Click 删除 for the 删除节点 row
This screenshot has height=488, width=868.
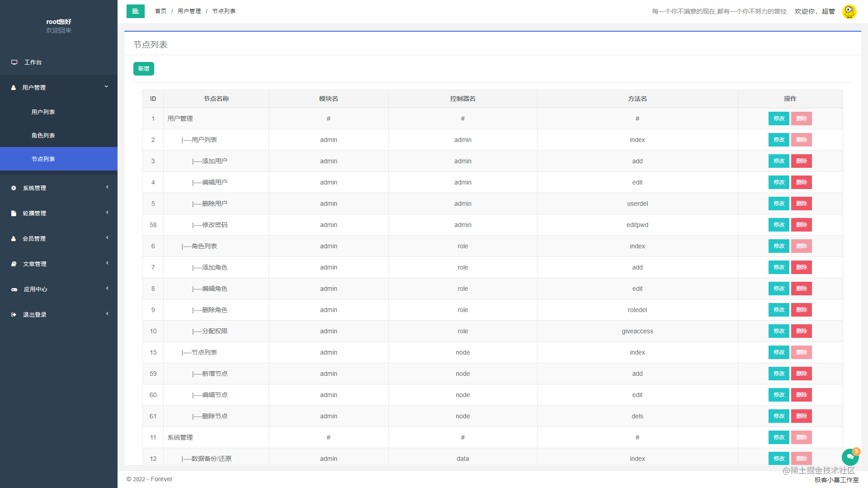[802, 416]
